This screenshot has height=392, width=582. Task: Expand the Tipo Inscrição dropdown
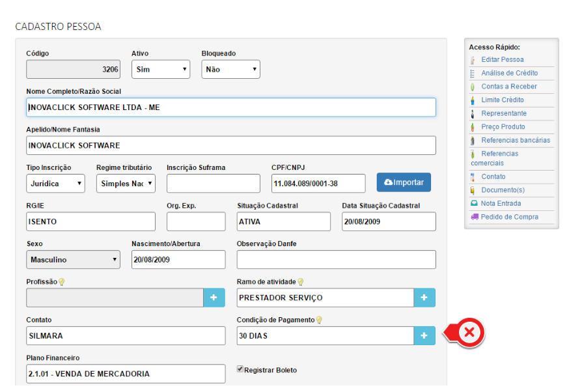55,184
